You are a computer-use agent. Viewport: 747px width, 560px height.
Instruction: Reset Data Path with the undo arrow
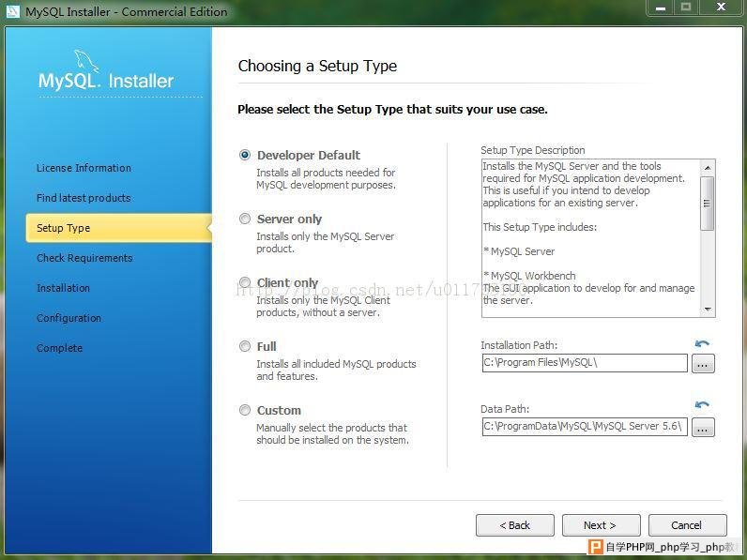702,405
